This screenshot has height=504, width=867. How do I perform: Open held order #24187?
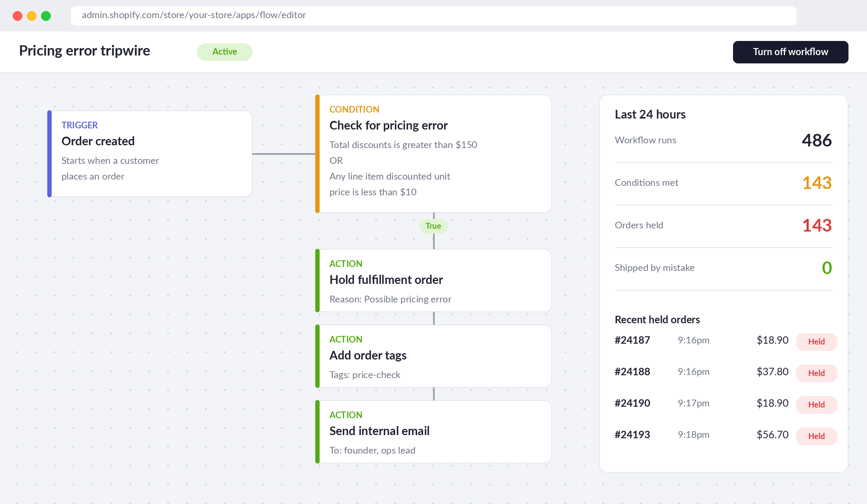click(x=632, y=340)
